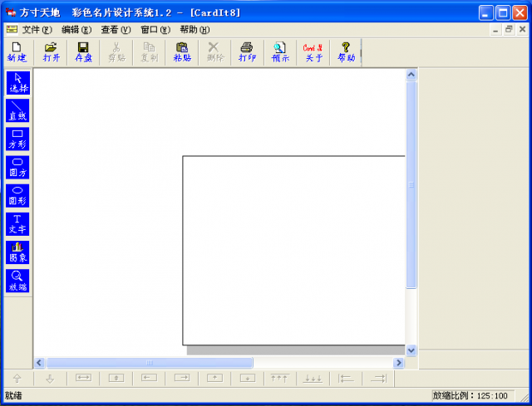Click the 新建 (New) toolbar icon

(x=17, y=52)
